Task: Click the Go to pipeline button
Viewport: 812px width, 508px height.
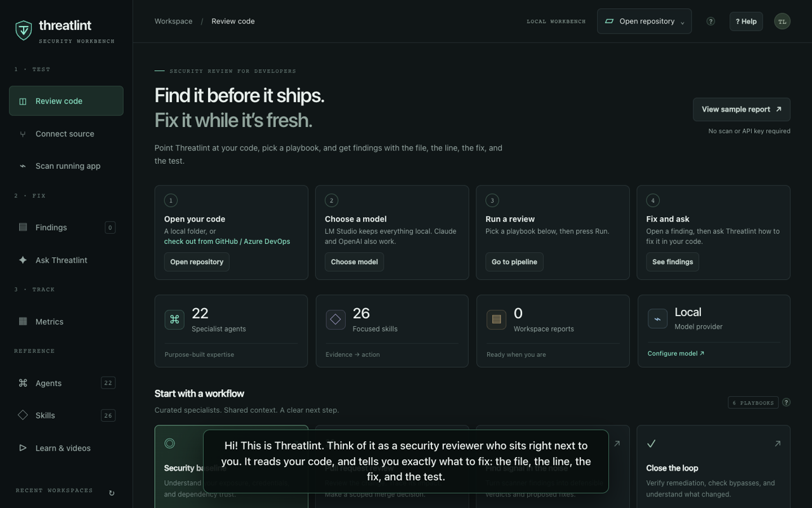Action: click(514, 262)
